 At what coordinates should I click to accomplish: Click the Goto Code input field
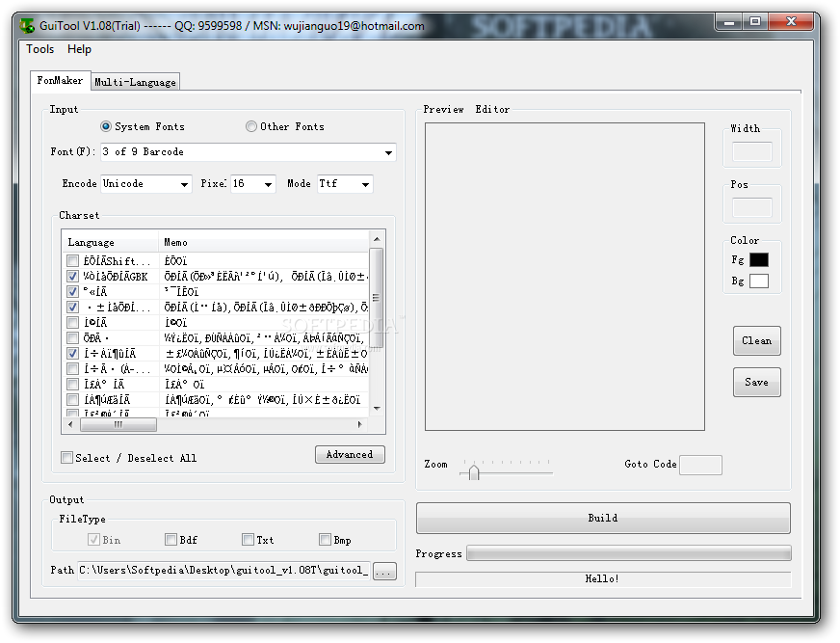(x=700, y=465)
